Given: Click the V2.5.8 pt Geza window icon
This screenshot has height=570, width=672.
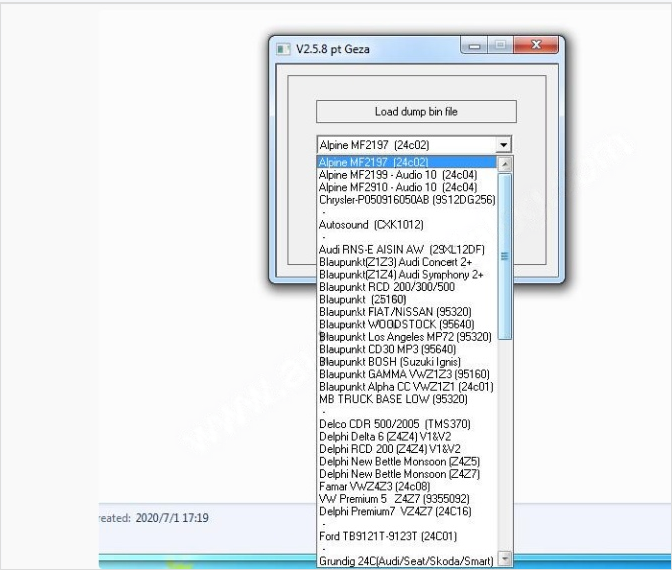Looking at the screenshot, I should (283, 49).
